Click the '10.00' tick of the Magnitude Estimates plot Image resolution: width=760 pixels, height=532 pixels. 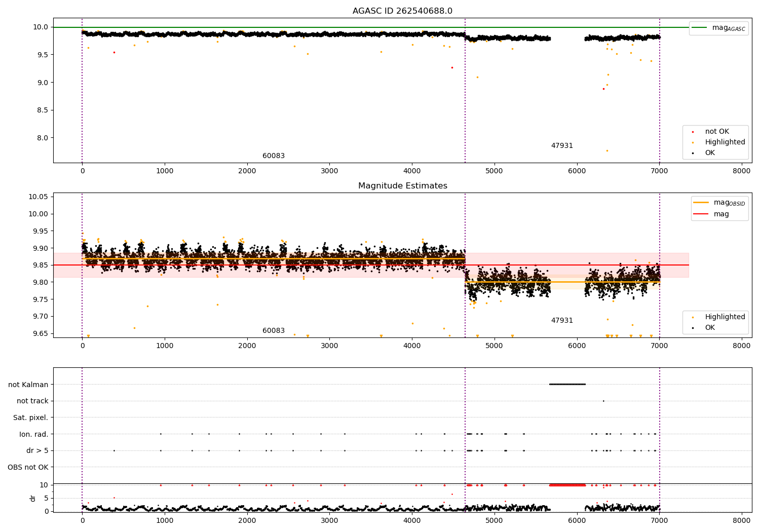pos(39,214)
